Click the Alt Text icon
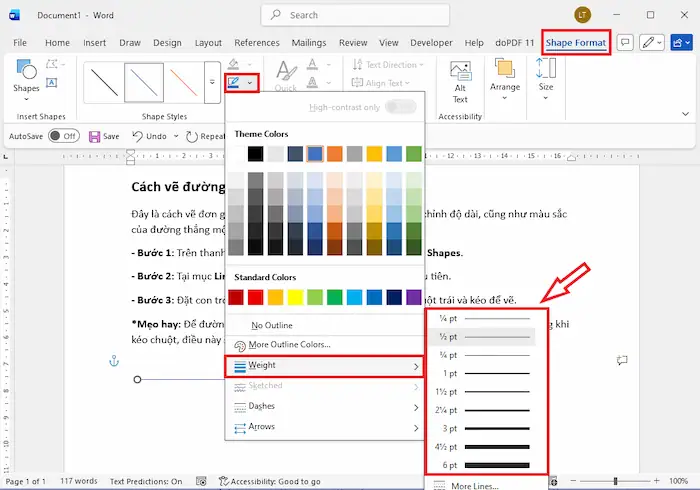Viewport: 700px width, 490px height. pyautogui.click(x=460, y=80)
